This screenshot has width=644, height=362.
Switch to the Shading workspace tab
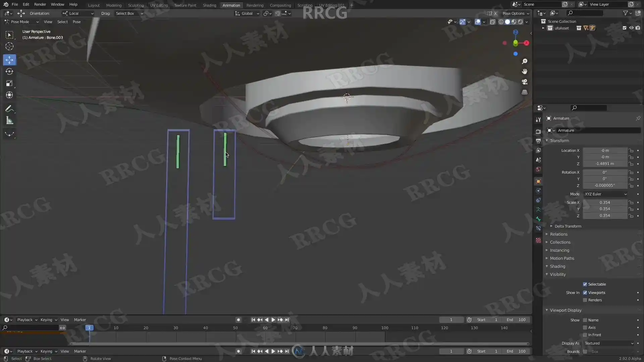tap(209, 5)
